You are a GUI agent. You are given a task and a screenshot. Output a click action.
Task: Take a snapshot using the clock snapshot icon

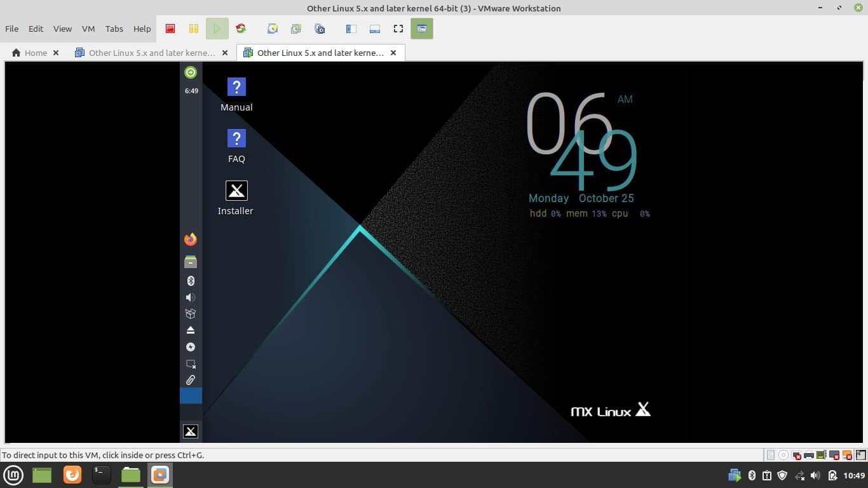[273, 29]
